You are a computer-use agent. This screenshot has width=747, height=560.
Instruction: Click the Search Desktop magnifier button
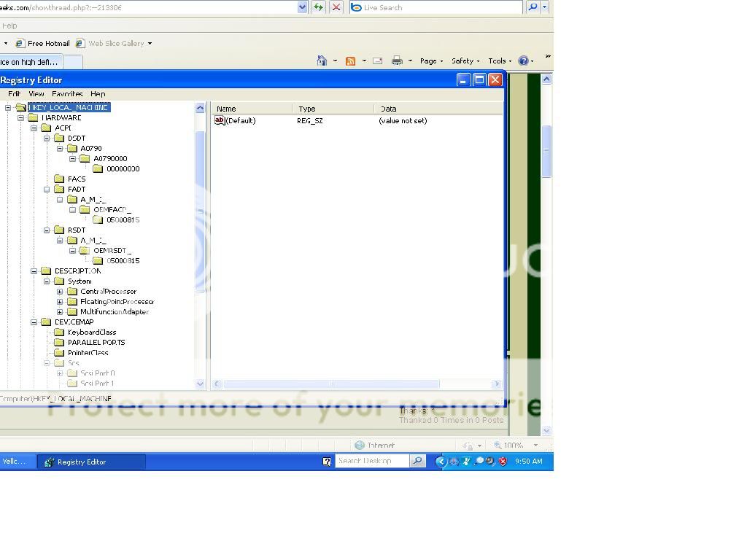(x=417, y=461)
